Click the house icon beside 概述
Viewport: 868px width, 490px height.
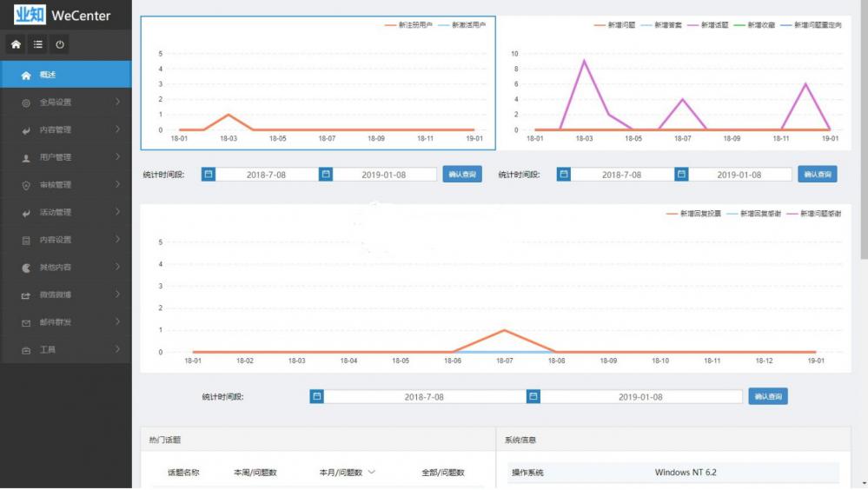pos(26,76)
